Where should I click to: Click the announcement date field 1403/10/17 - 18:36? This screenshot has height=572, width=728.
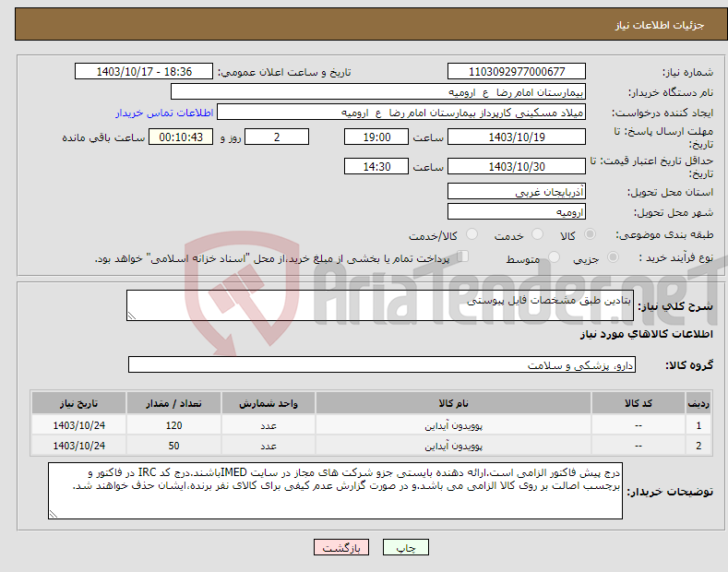tap(143, 72)
